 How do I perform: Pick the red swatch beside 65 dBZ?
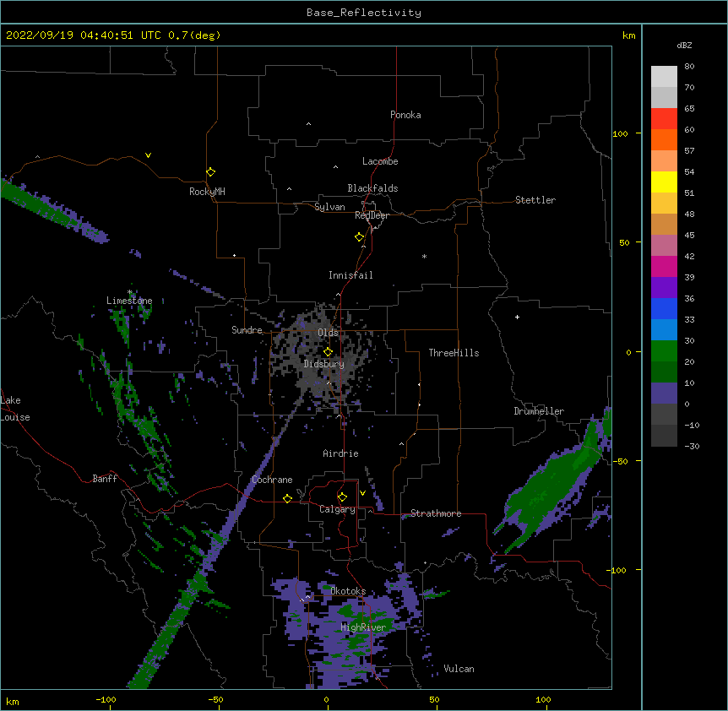(x=664, y=118)
